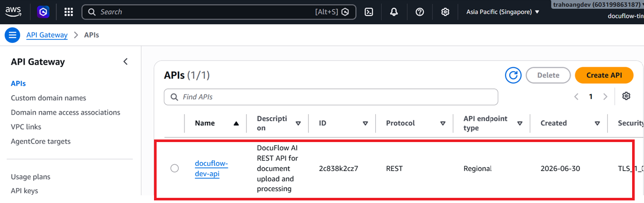Select the docuflow-dev-api radio button
The width and height of the screenshot is (644, 203).
[x=175, y=168]
